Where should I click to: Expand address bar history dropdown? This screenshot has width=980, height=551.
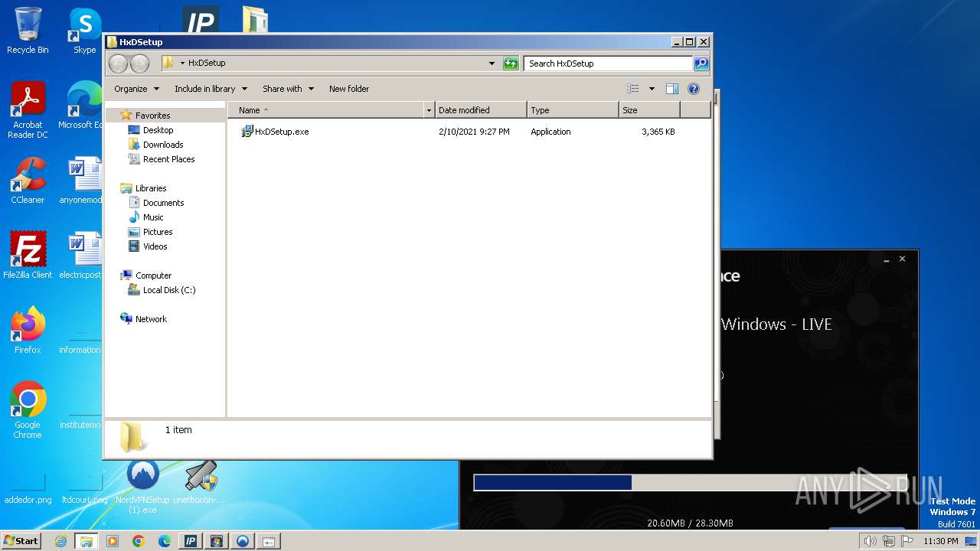tap(492, 64)
